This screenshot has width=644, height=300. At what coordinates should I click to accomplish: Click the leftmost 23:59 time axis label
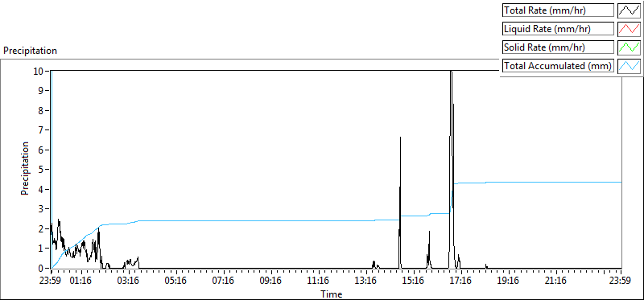point(51,282)
